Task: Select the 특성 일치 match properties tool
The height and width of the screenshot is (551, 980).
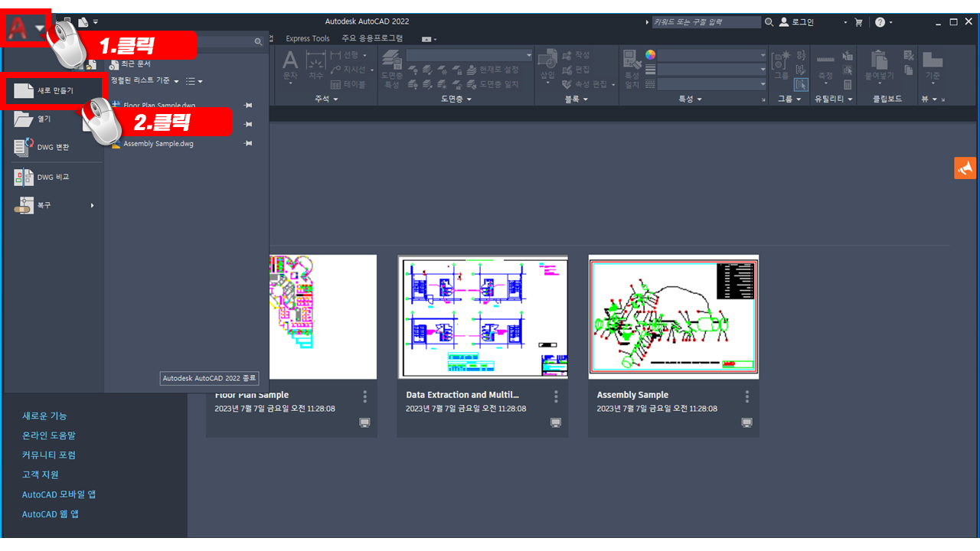Action: 632,70
